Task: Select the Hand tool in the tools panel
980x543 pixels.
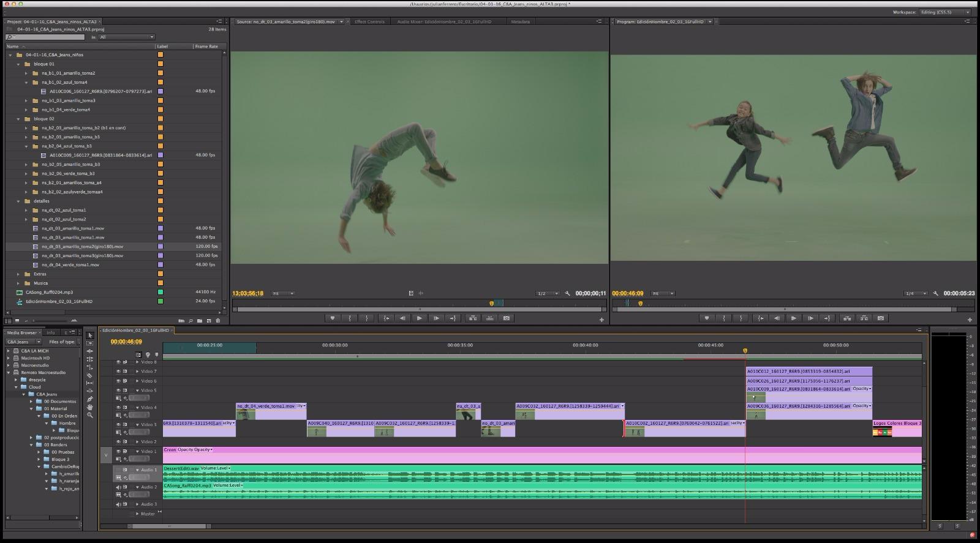Action: click(90, 407)
